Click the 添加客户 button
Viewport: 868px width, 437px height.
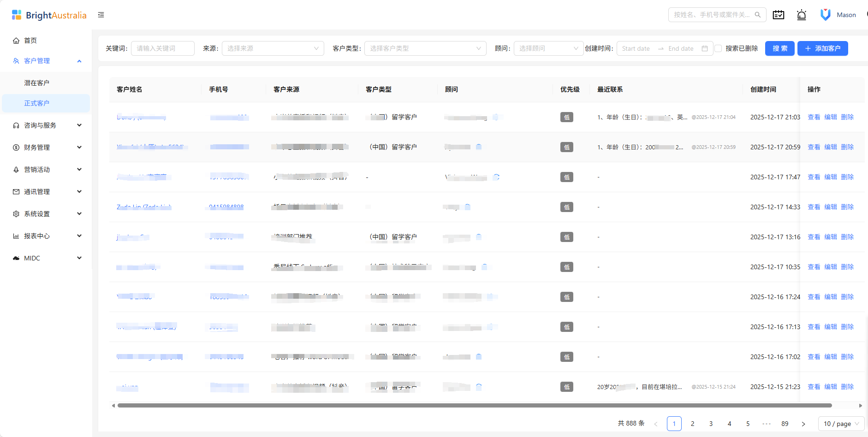click(823, 48)
